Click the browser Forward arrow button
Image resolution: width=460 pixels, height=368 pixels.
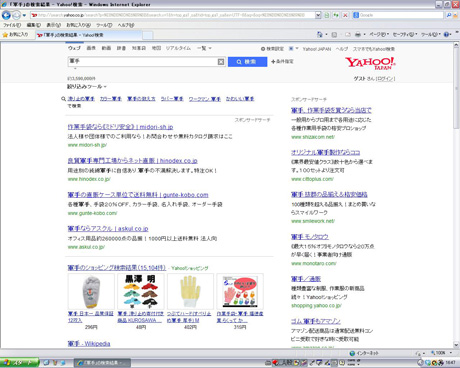point(16,15)
